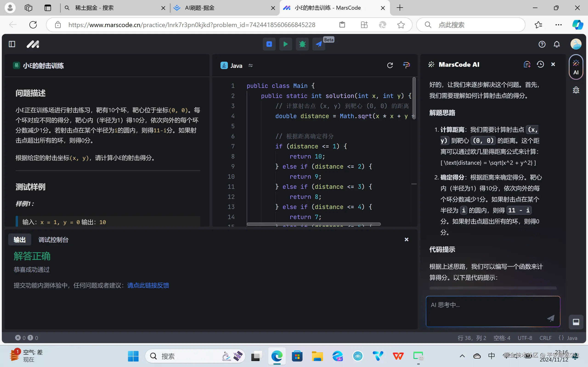Open AI chat history clock icon

[x=540, y=64]
